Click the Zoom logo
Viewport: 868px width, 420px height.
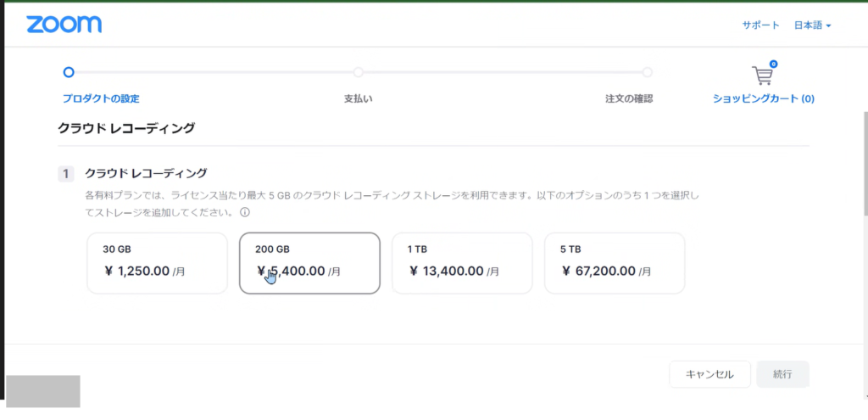click(x=64, y=25)
